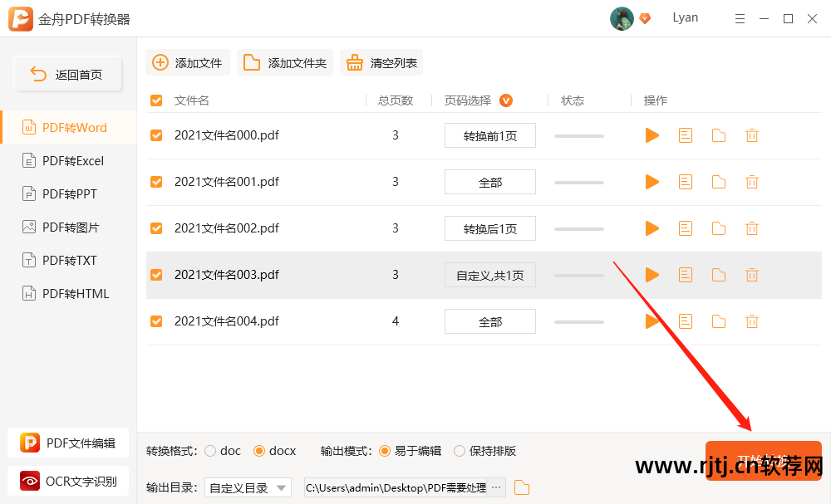The image size is (831, 504).
Task: Click the output path input field
Action: [399, 487]
